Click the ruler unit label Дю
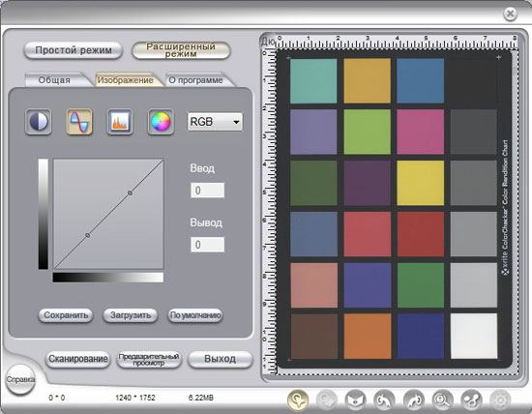The image size is (532, 414). pos(268,42)
